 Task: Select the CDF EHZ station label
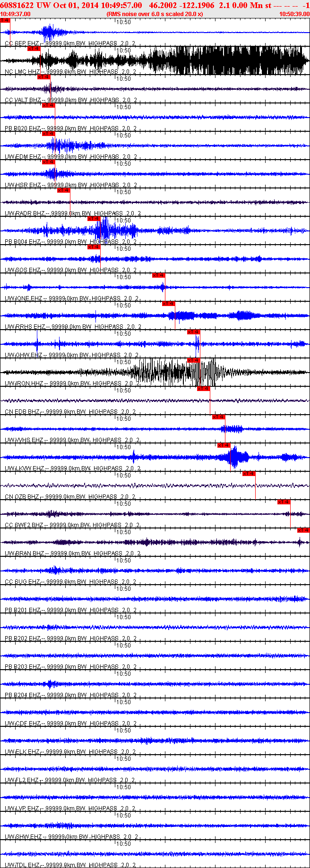pos(70,723)
